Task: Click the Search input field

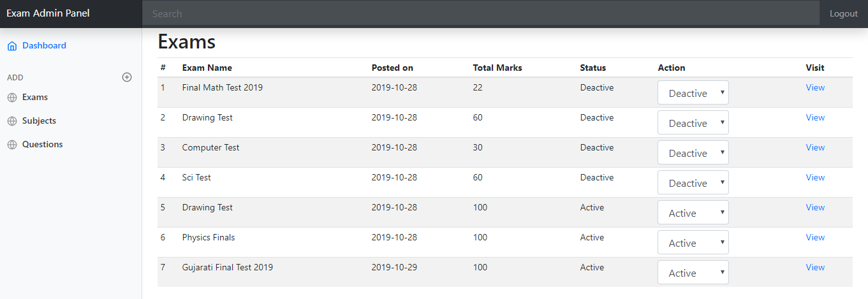Action: pos(481,13)
